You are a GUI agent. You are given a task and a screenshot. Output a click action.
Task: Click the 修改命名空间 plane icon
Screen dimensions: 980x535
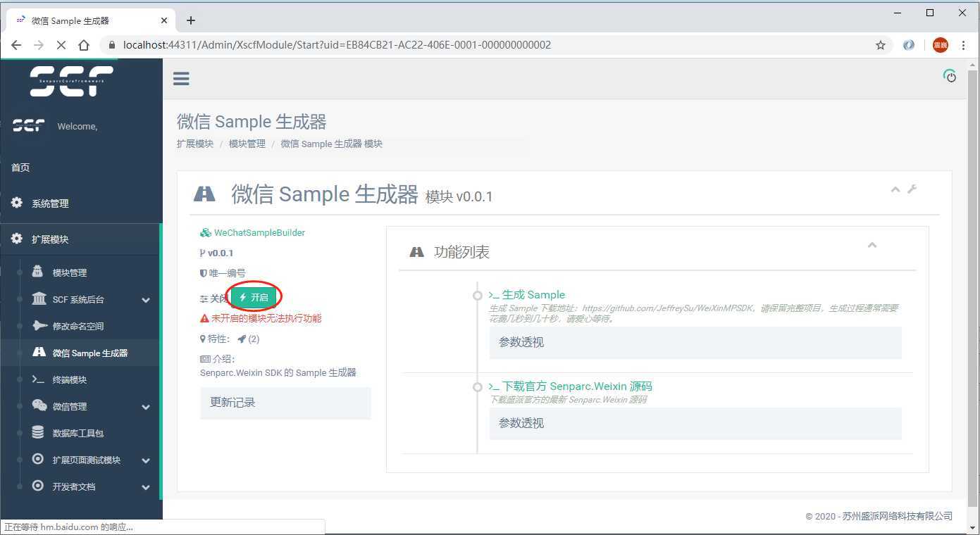[39, 326]
